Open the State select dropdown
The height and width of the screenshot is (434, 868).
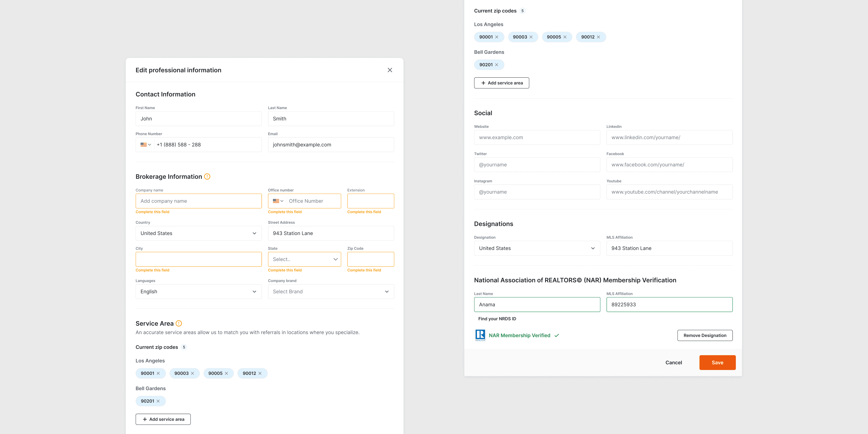pos(304,259)
